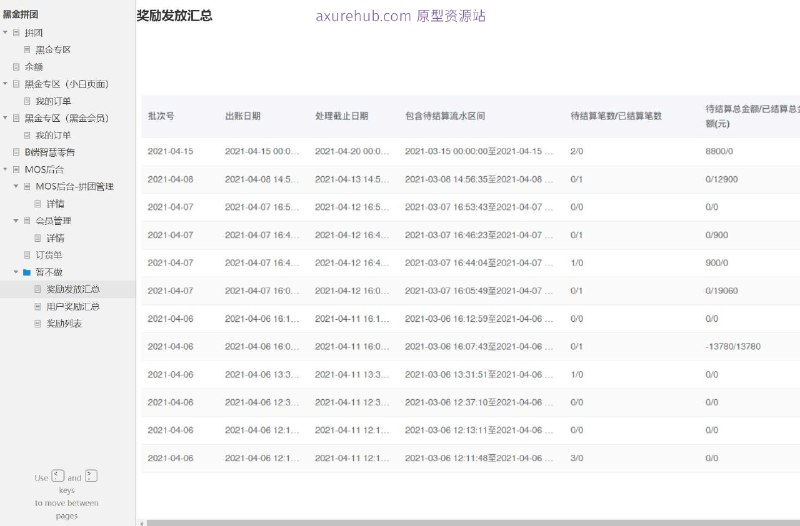This screenshot has width=800, height=526.
Task: Click the 订货单 page icon
Action: coord(27,255)
